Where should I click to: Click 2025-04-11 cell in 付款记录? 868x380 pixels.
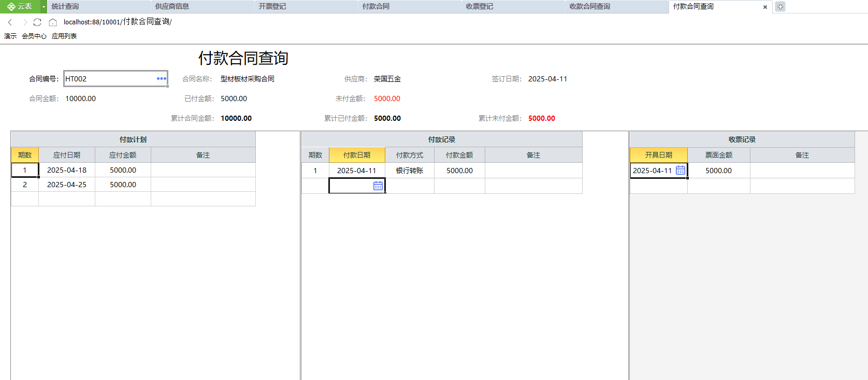pos(357,171)
